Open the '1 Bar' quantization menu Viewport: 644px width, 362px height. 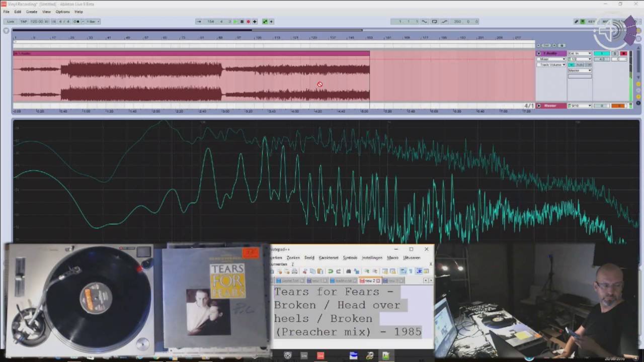click(93, 22)
